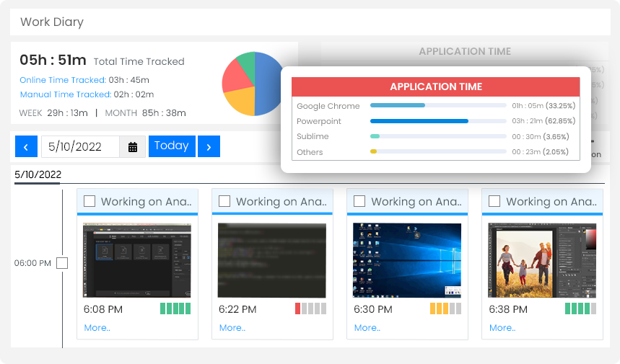Click the 5/10/2022 date input field
The image size is (620, 364).
pos(79,147)
